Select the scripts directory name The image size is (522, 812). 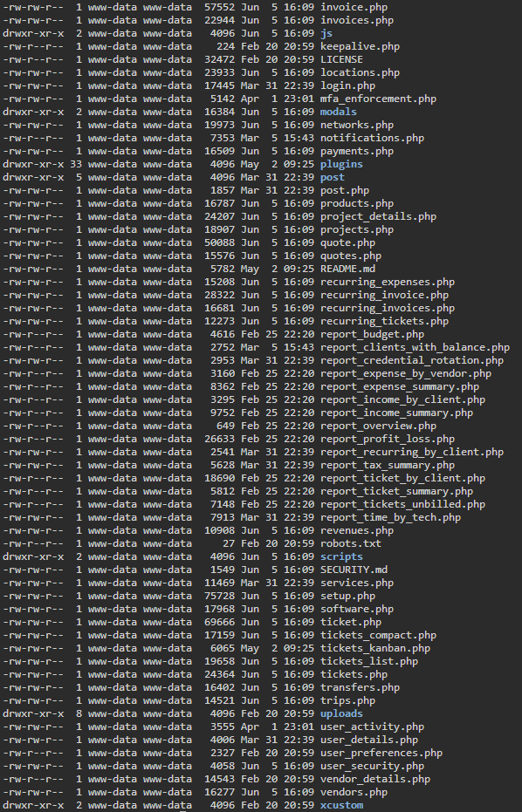(341, 556)
